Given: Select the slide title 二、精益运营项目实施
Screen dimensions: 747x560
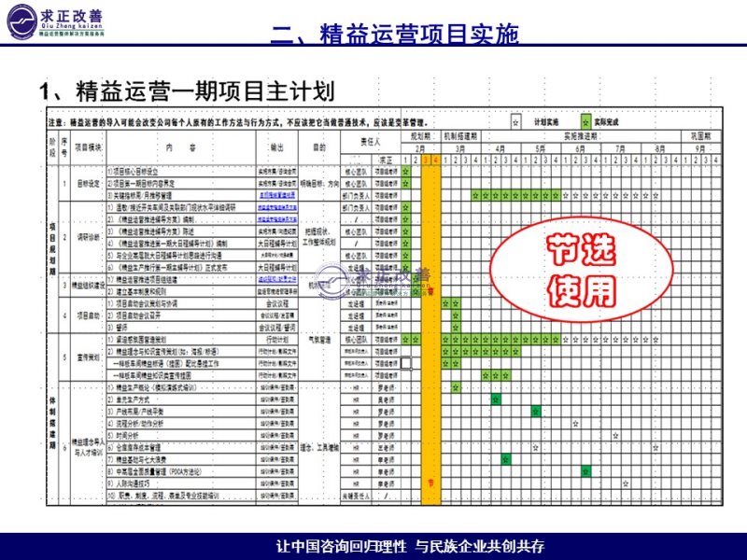Looking at the screenshot, I should (x=393, y=35).
